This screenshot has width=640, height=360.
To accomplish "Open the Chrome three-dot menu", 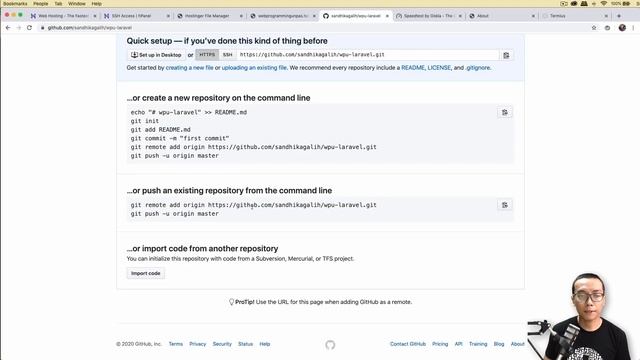I will (x=633, y=28).
